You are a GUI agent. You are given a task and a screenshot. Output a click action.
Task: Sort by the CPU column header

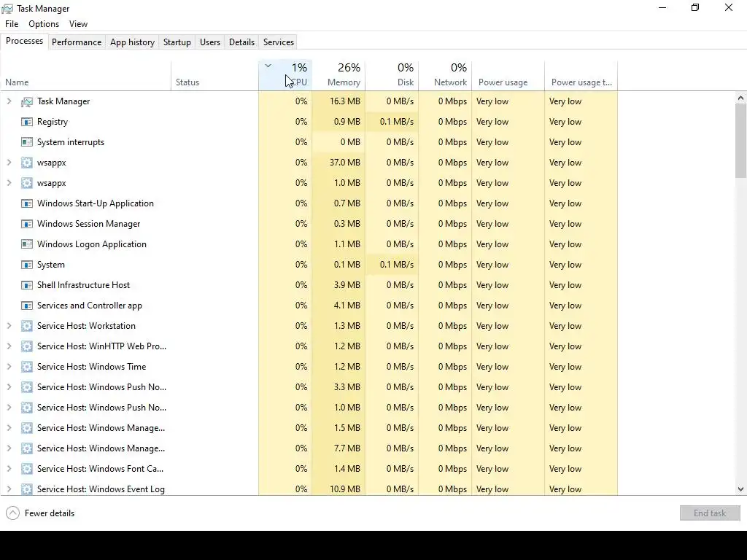pyautogui.click(x=285, y=76)
